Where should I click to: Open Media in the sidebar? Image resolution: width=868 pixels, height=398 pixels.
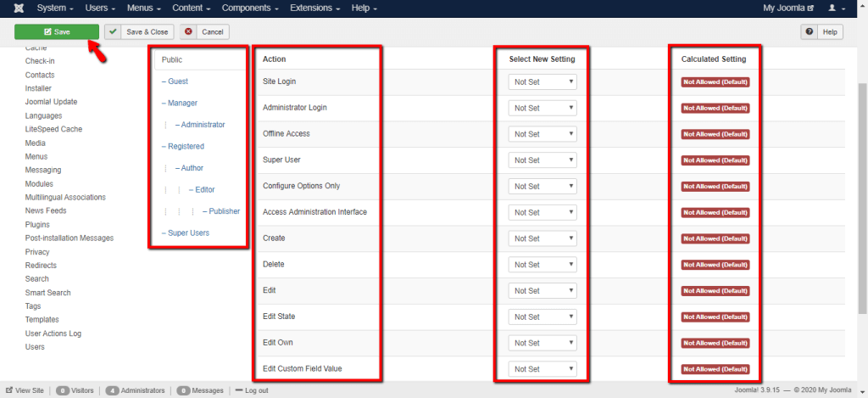coord(36,143)
